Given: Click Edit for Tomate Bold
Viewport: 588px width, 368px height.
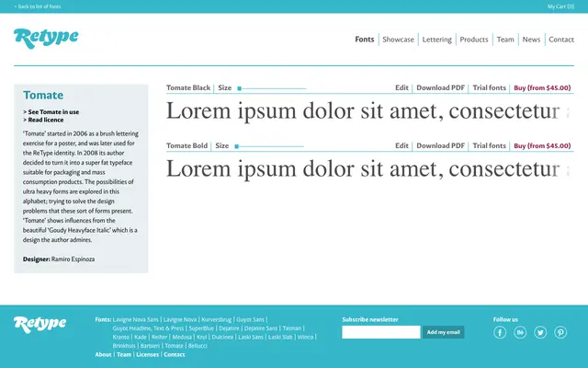Looking at the screenshot, I should [x=401, y=145].
